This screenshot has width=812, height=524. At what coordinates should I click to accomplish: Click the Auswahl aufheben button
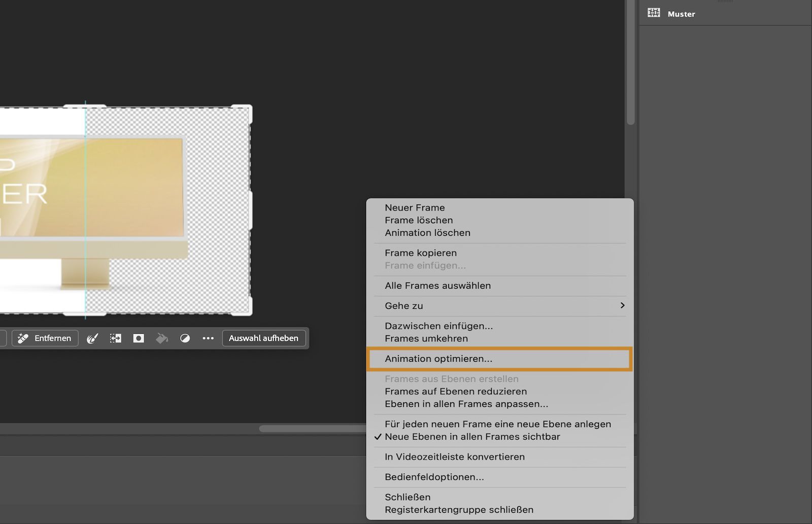(263, 338)
